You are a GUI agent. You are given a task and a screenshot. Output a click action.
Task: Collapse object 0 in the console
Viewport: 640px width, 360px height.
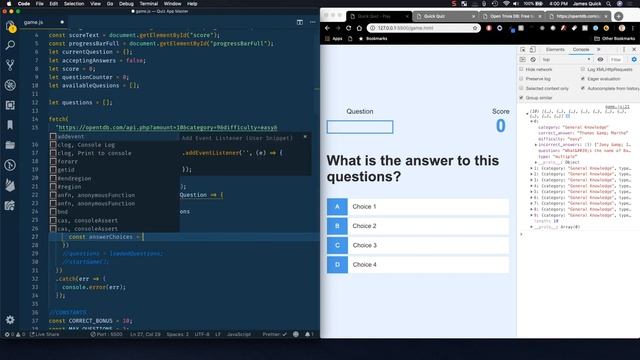531,122
